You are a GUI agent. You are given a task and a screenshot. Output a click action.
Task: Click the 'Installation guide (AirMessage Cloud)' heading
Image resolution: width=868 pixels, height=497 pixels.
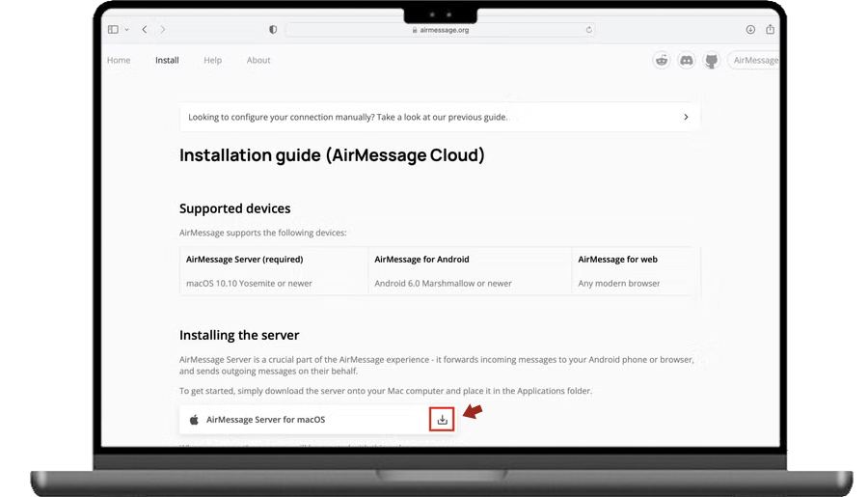[332, 155]
